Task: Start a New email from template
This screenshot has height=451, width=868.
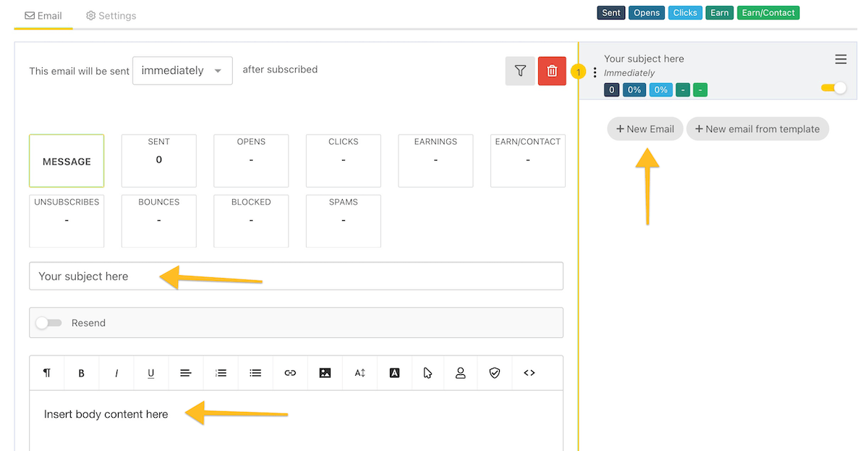Action: click(x=757, y=128)
